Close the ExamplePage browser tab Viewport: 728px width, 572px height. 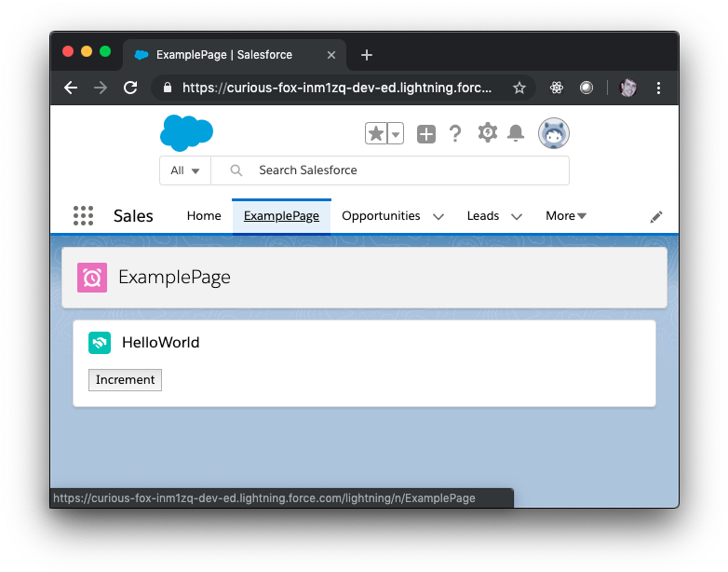pyautogui.click(x=331, y=55)
